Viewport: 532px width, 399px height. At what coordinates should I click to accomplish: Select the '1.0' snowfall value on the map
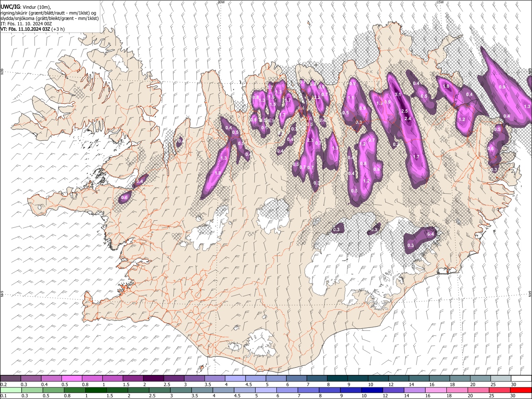(x=218, y=173)
